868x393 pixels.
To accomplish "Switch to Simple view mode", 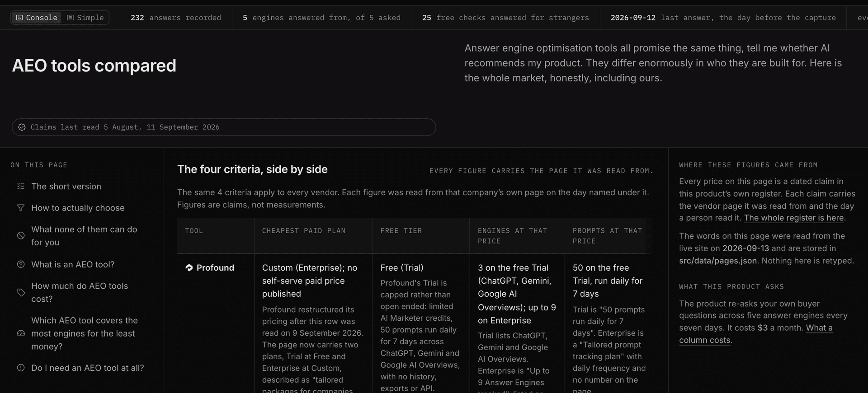I will [85, 18].
